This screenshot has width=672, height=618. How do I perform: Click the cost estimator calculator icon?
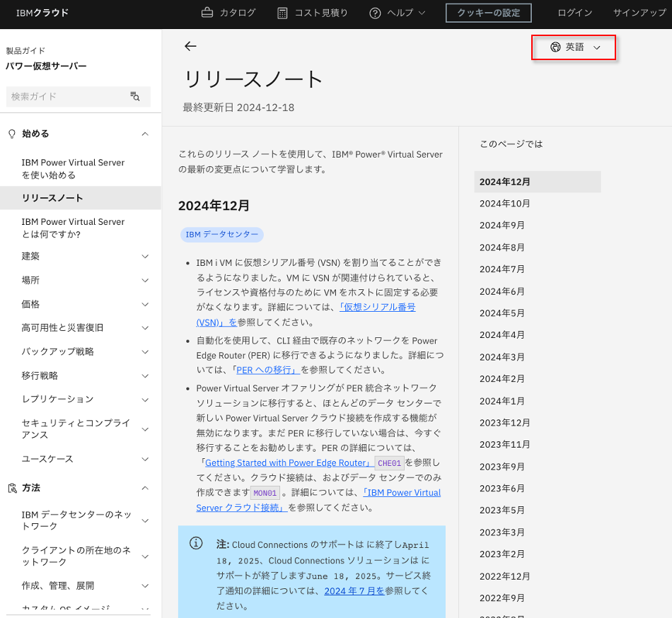click(x=282, y=13)
